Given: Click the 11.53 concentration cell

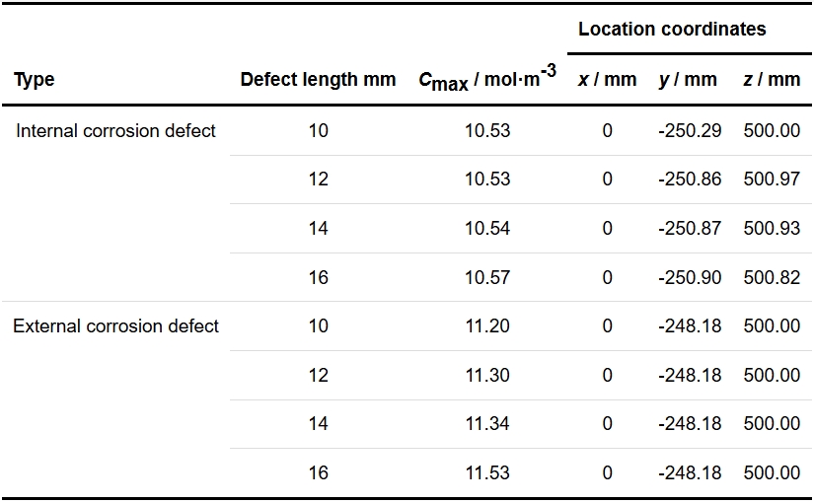Looking at the screenshot, I should pyautogui.click(x=487, y=472).
